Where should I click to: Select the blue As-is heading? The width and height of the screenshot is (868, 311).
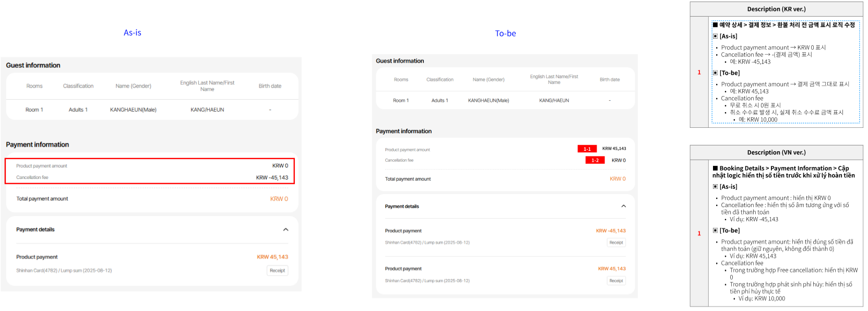pos(133,33)
